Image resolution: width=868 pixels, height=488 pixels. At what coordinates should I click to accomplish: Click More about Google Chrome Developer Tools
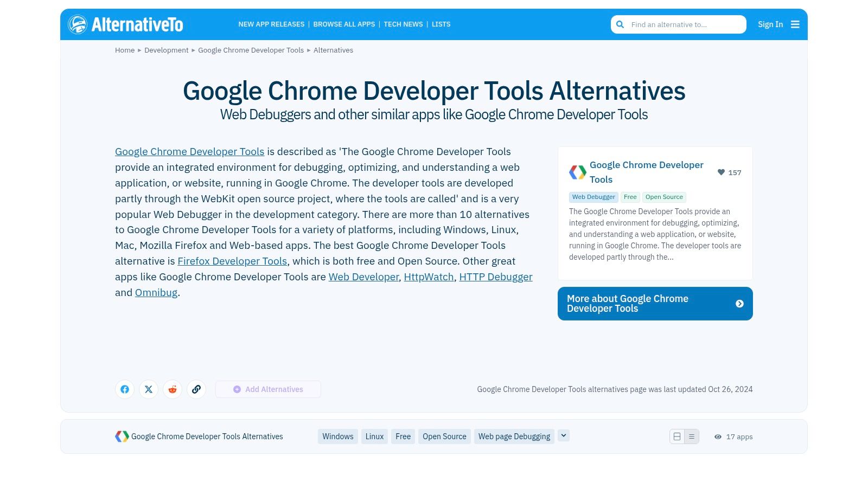tap(655, 304)
